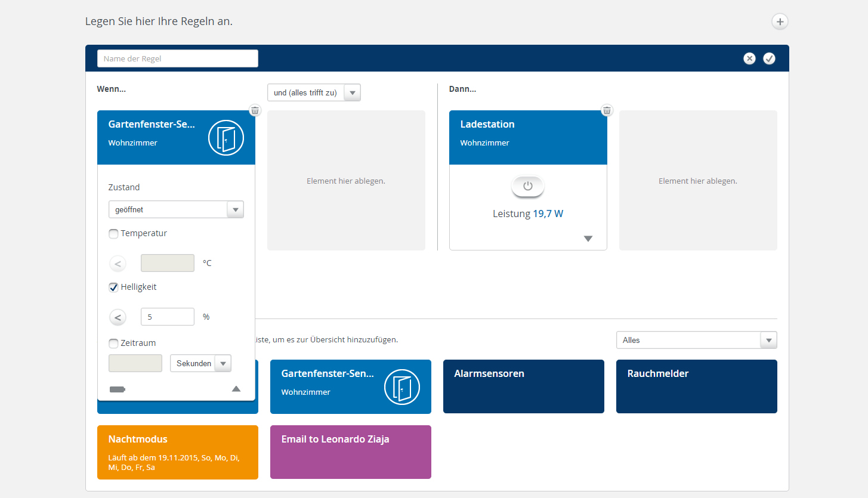Delete Gartenfenster sensor from Wenn section
Image resolution: width=868 pixels, height=498 pixels.
255,110
